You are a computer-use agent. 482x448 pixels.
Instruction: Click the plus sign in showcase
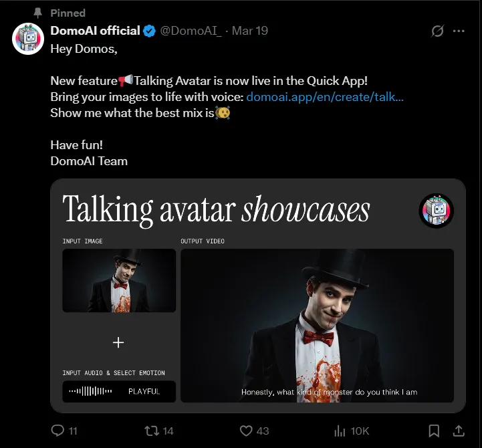click(118, 342)
